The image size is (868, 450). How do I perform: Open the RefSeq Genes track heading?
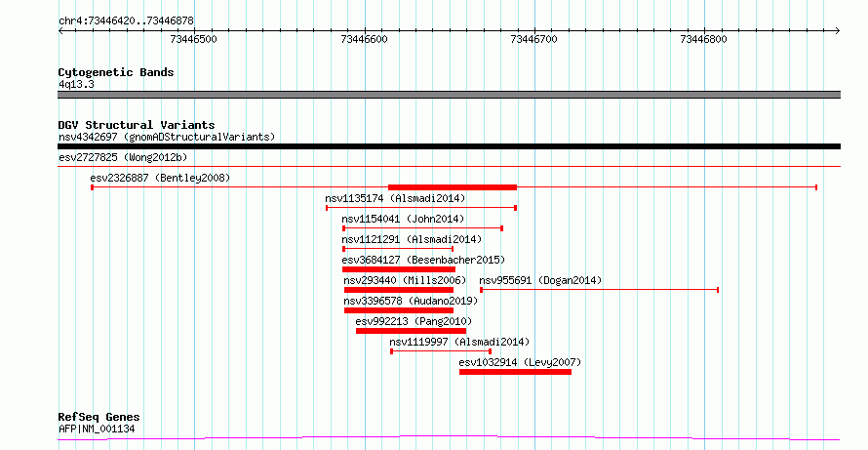point(99,417)
